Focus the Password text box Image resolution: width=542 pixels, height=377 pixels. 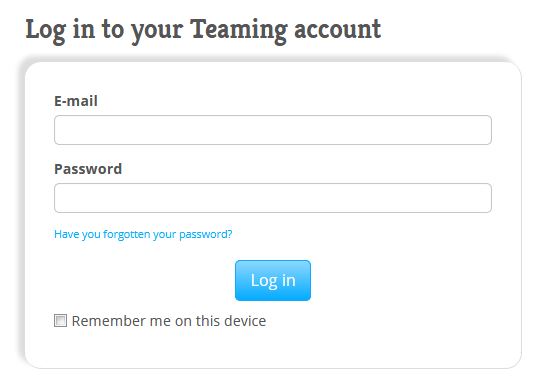(x=273, y=198)
